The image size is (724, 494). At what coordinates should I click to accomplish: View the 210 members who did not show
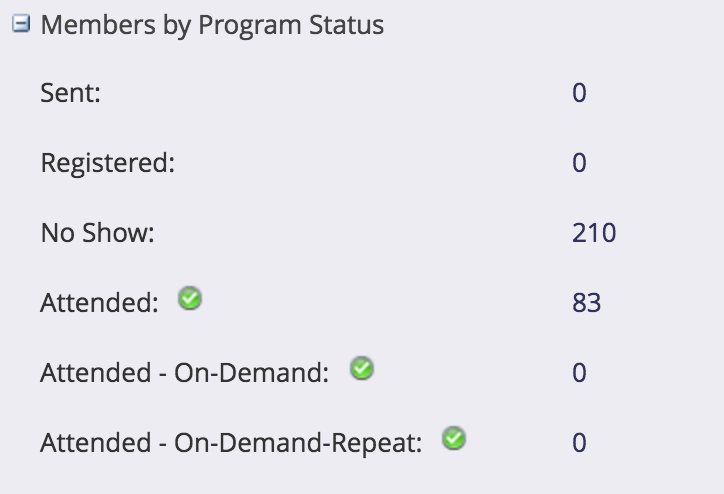tap(594, 233)
